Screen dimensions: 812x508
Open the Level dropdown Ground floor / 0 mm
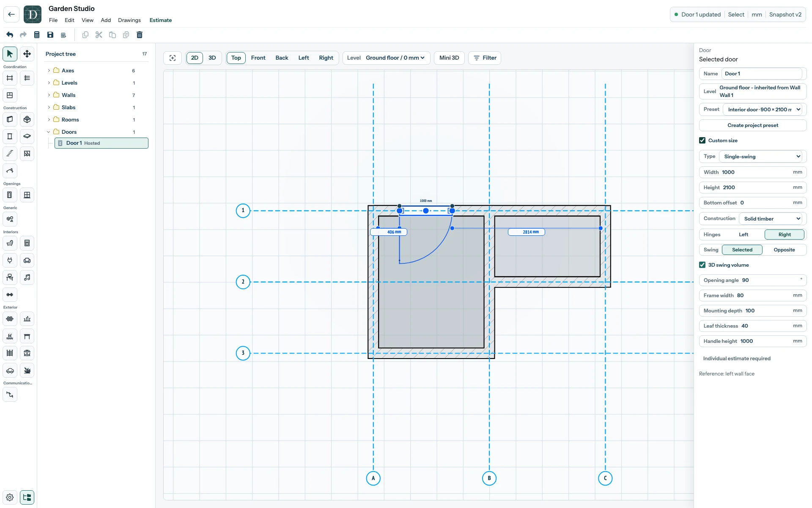pos(395,58)
